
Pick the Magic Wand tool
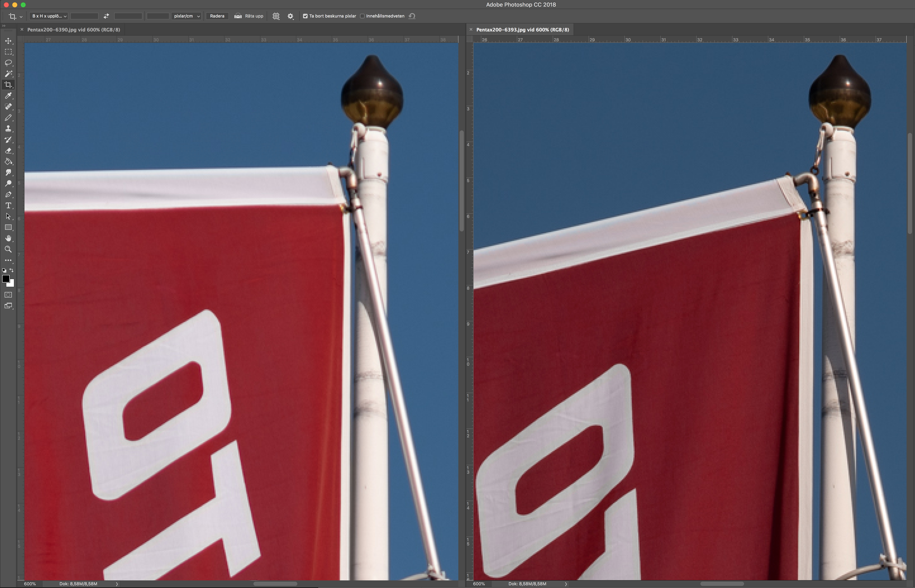tap(8, 74)
